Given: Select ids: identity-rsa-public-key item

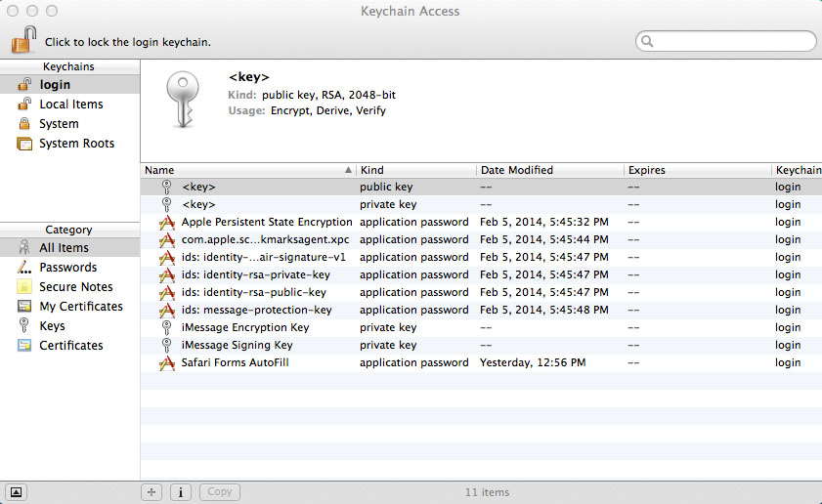Looking at the screenshot, I should pos(481,292).
